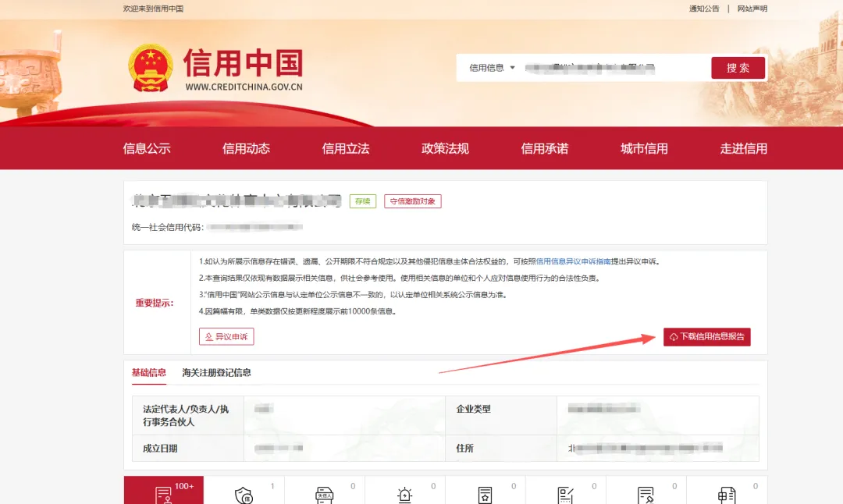This screenshot has width=843, height=504.
Task: Open the 网站声明 link at top
Action: tap(752, 9)
